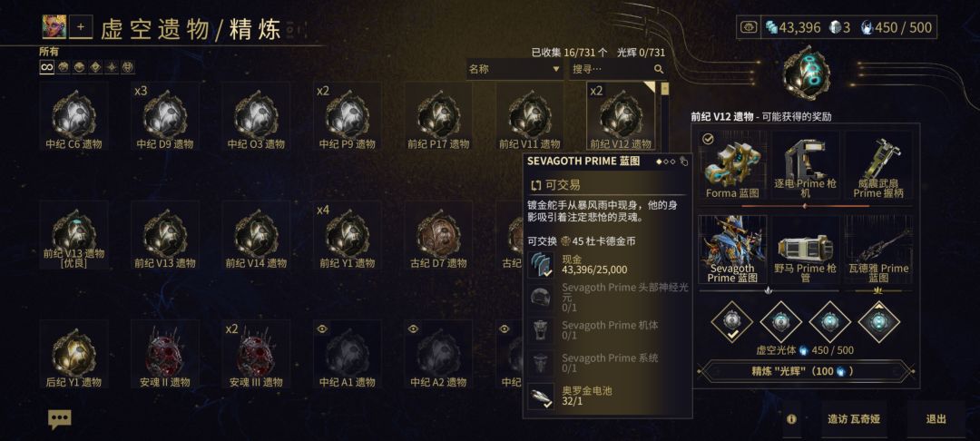Click the small icon at tooltip's top-right corner
Screen dimensions: 980x441
(684, 162)
